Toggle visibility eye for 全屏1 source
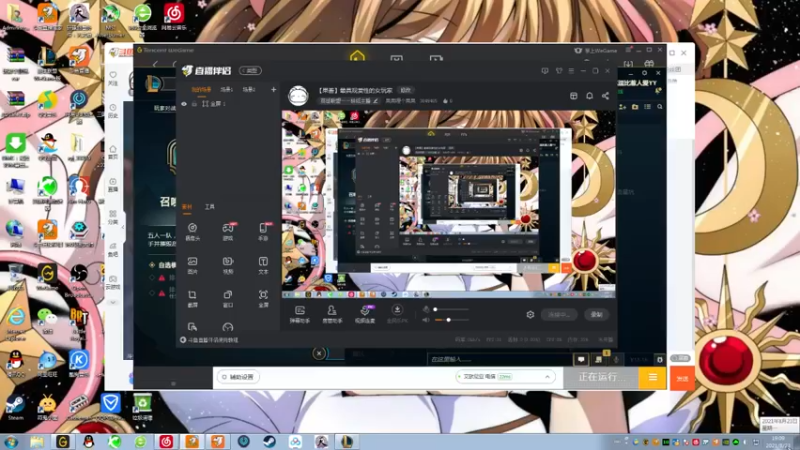 click(184, 104)
